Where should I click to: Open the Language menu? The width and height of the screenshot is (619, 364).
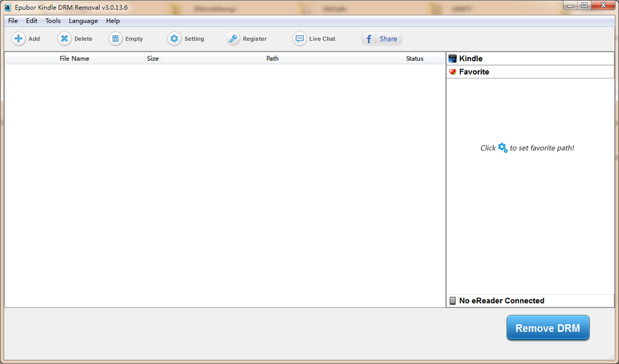(x=83, y=21)
